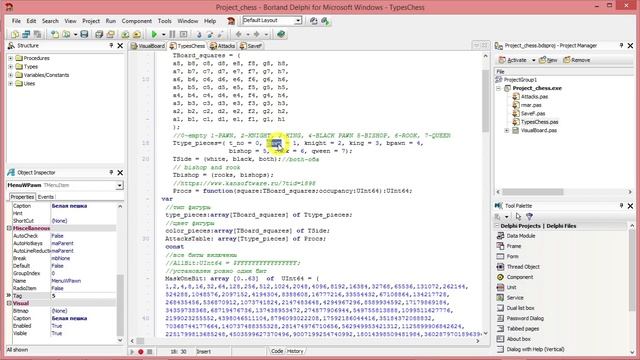Pin the Object Inspector panel
The image size is (640, 360).
pyautogui.click(x=111, y=173)
